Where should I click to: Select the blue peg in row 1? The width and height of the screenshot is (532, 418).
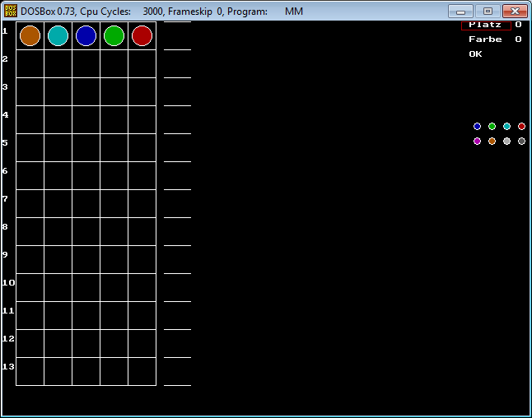(86, 35)
